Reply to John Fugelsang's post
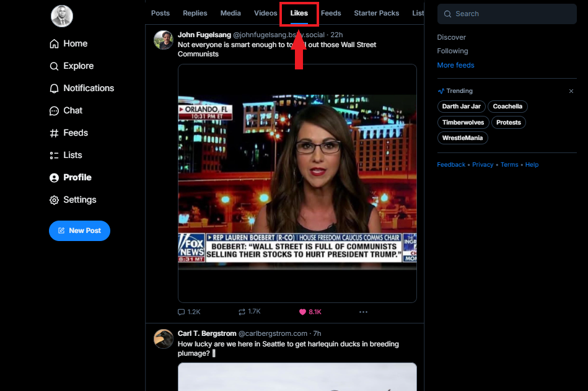Image resolution: width=588 pixels, height=391 pixels. coord(181,312)
